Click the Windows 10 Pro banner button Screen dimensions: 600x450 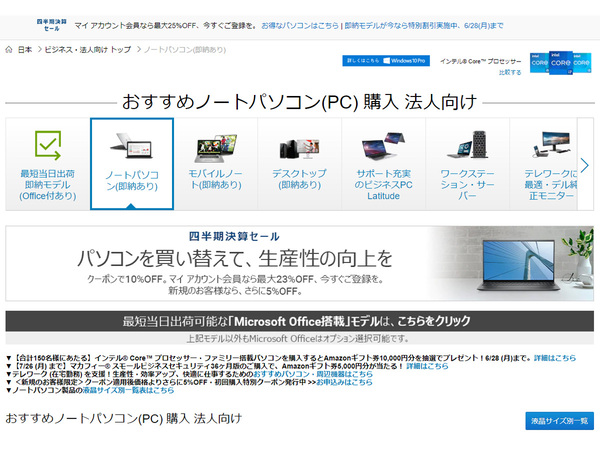coord(386,60)
